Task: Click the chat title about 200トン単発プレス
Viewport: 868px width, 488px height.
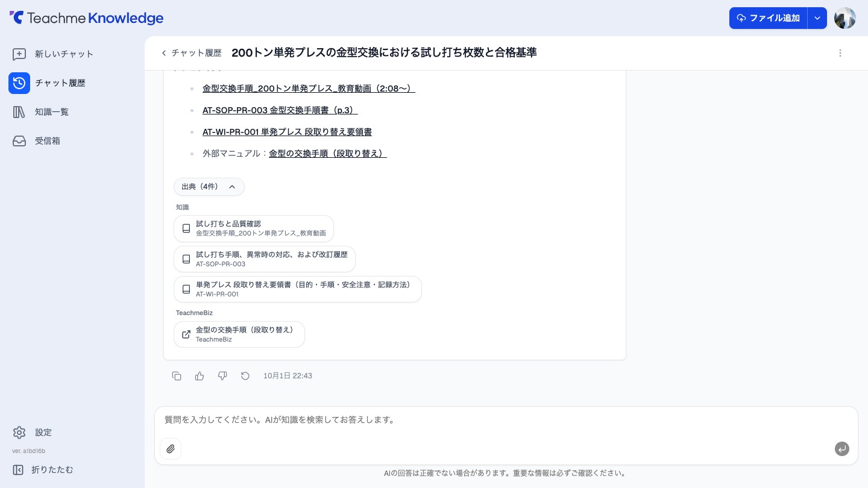Action: tap(384, 53)
